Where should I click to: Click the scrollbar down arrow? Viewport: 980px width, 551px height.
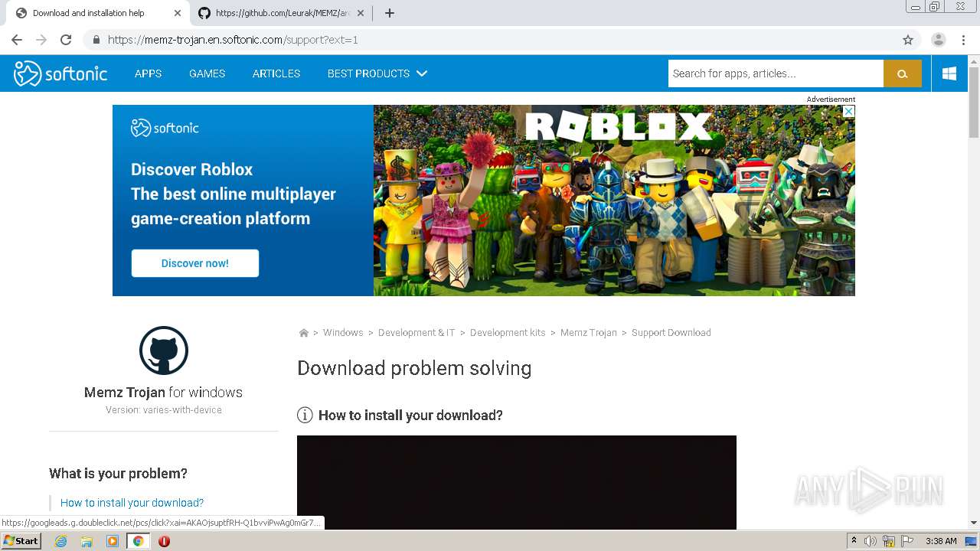coord(974,523)
